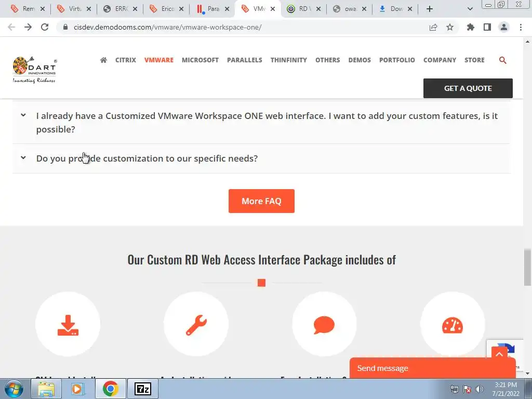The image size is (532, 399).
Task: Click Chrome icon in the taskbar
Action: pos(110,389)
